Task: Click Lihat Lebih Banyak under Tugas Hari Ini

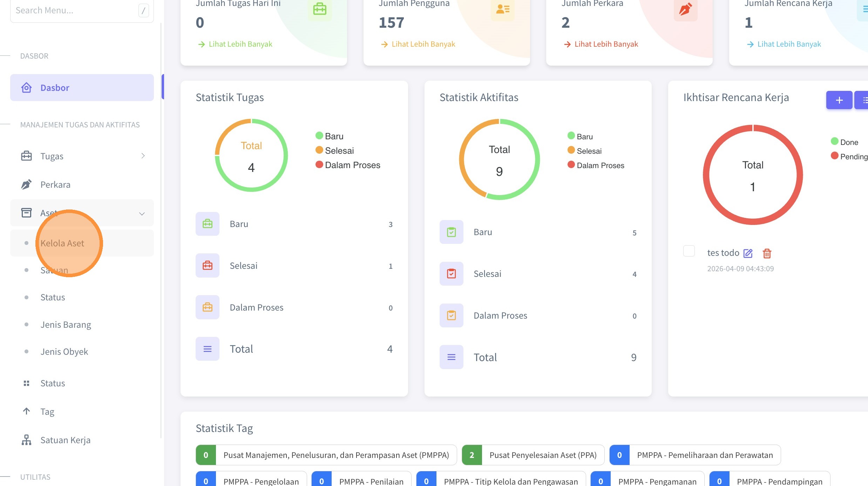Action: coord(235,44)
